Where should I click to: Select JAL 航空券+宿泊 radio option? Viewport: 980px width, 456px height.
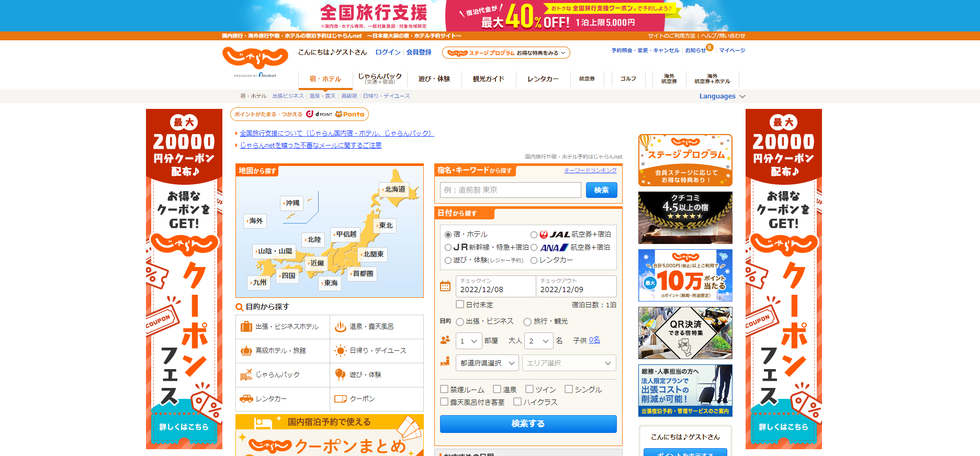coord(534,235)
